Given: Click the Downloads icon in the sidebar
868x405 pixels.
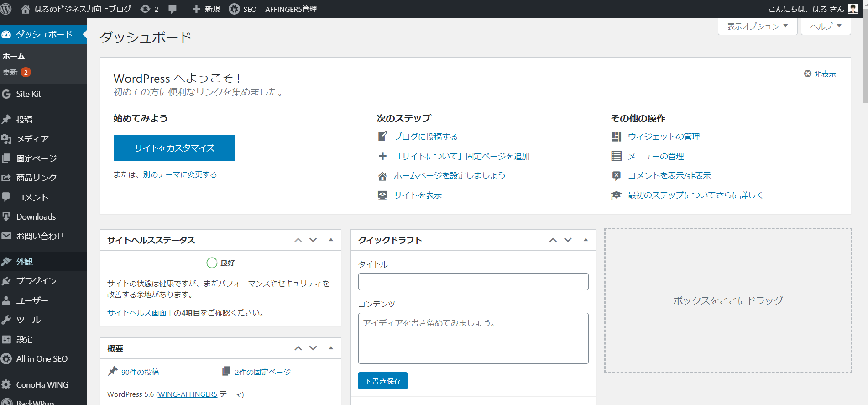Looking at the screenshot, I should click(x=6, y=216).
